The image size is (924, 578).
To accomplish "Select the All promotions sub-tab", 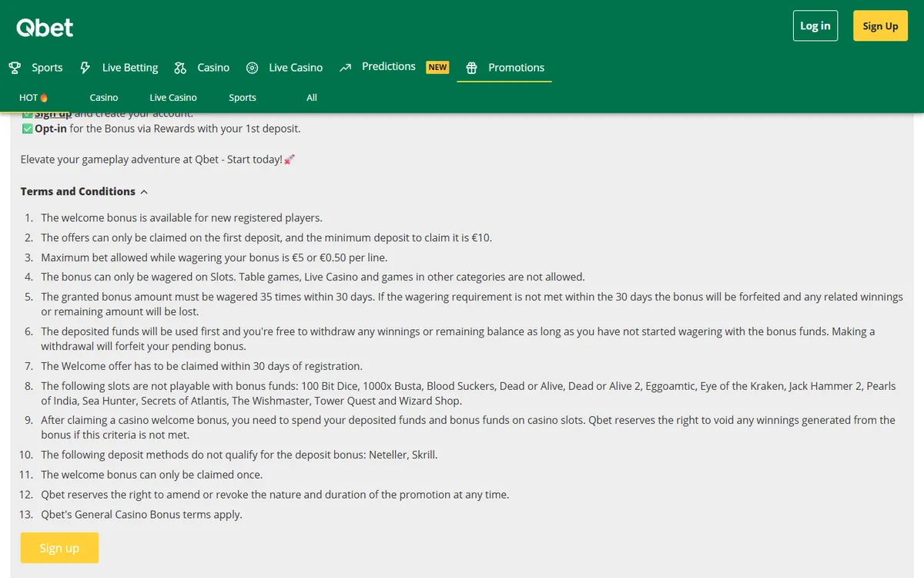I will (x=312, y=98).
